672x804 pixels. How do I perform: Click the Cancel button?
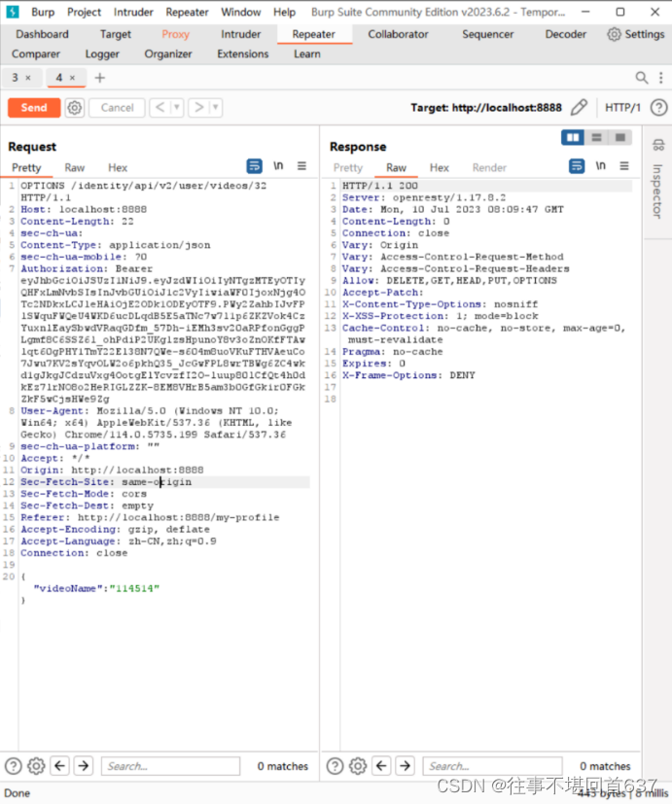[117, 108]
